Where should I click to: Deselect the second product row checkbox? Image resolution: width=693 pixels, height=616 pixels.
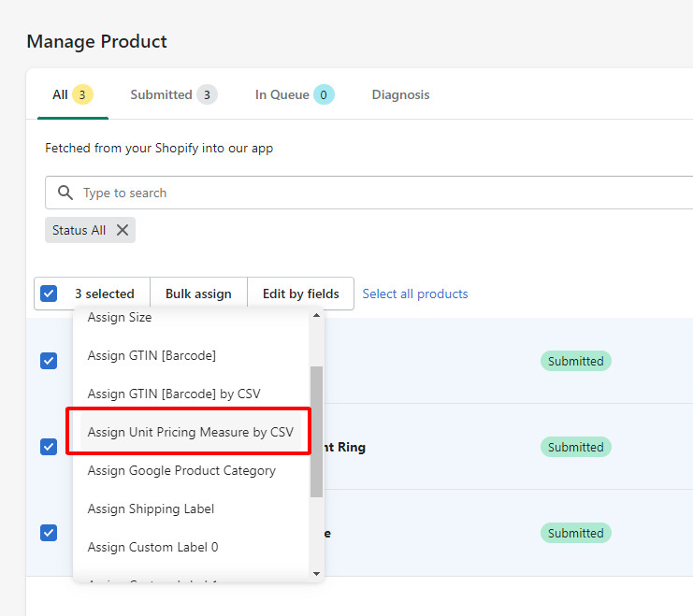point(49,447)
